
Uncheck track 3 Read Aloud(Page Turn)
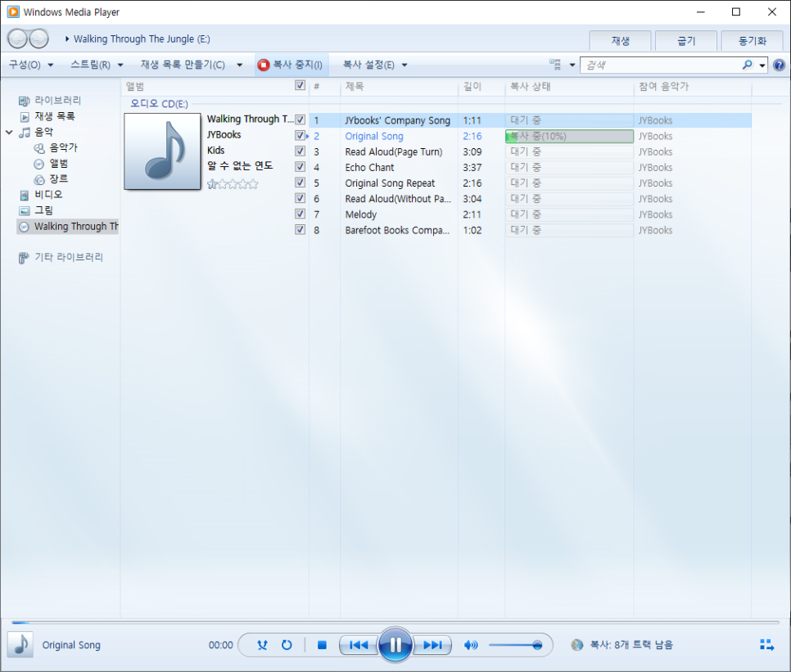click(x=301, y=151)
